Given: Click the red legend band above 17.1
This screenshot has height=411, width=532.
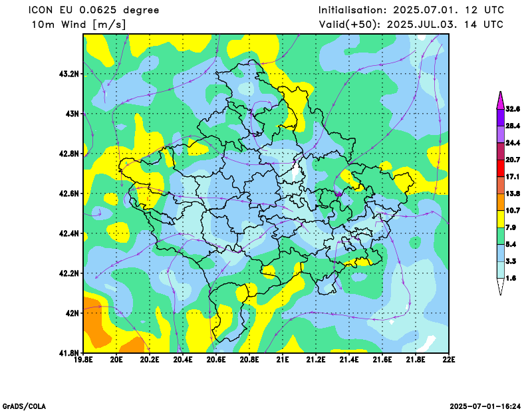Looking at the screenshot, I should (501, 169).
